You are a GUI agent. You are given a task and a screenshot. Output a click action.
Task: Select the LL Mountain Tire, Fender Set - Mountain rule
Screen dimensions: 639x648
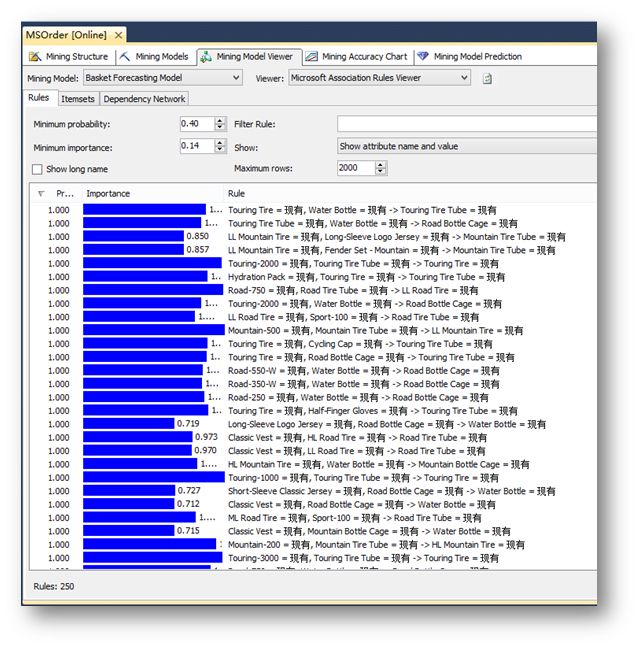391,250
